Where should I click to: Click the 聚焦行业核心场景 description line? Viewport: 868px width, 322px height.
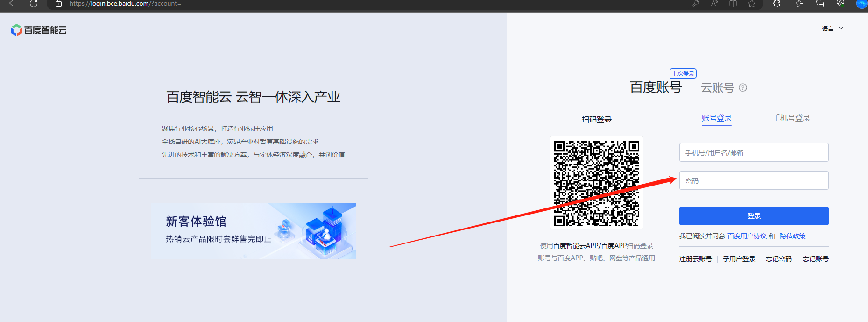click(x=217, y=129)
